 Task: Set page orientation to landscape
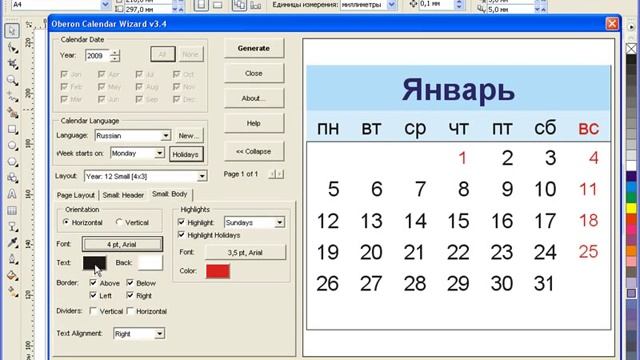(x=218, y=4)
